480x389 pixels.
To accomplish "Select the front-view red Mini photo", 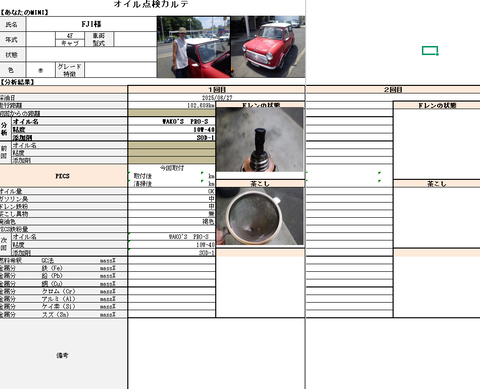I will [268, 47].
